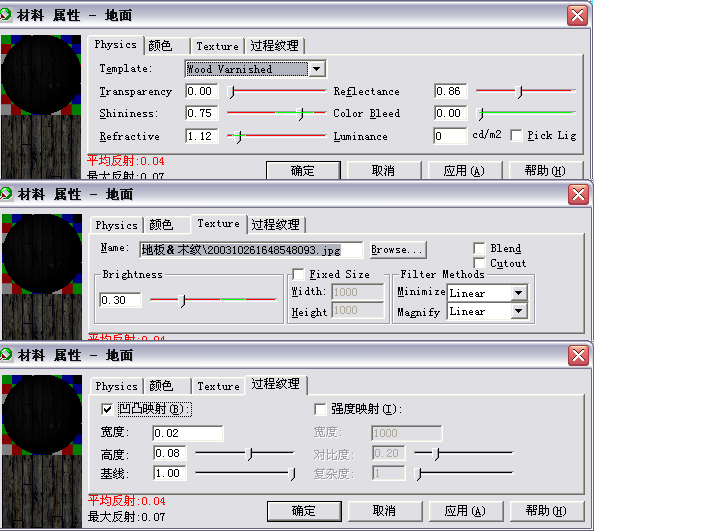Screen dimensions: 709x531
Task: Click the material sphere preview in middle dialog
Action: click(x=42, y=254)
